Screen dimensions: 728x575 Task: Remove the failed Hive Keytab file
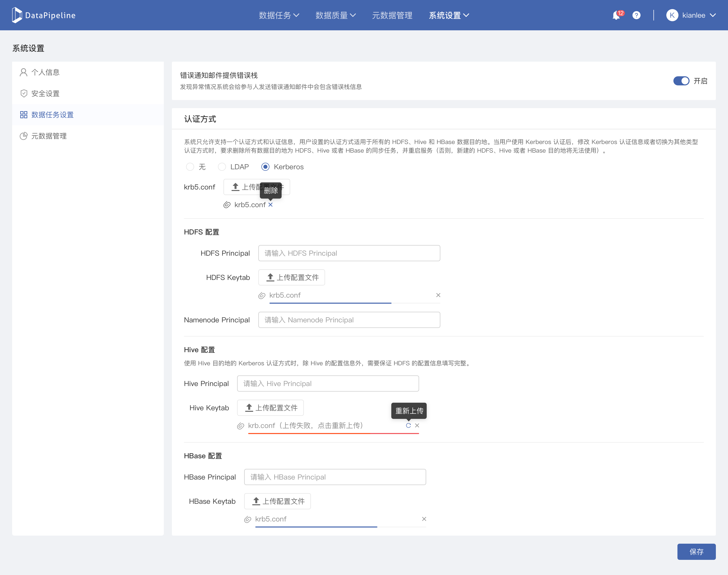click(x=417, y=425)
